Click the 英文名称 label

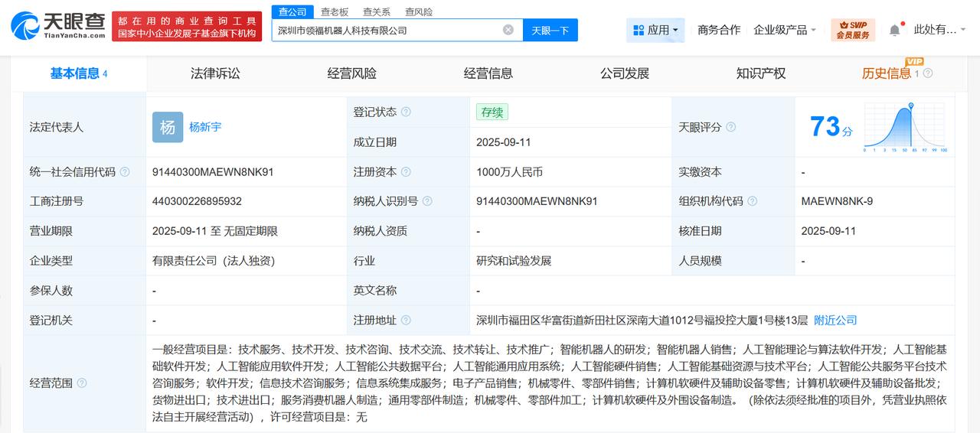pos(375,291)
